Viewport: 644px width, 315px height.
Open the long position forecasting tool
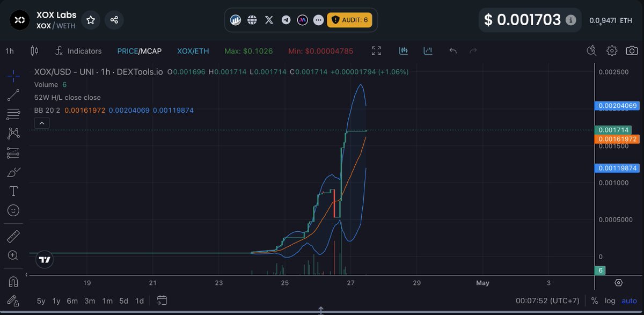click(14, 153)
